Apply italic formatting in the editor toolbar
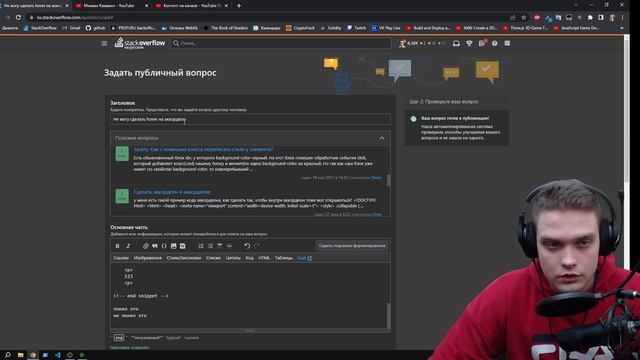Image resolution: width=640 pixels, height=360 pixels. click(128, 246)
